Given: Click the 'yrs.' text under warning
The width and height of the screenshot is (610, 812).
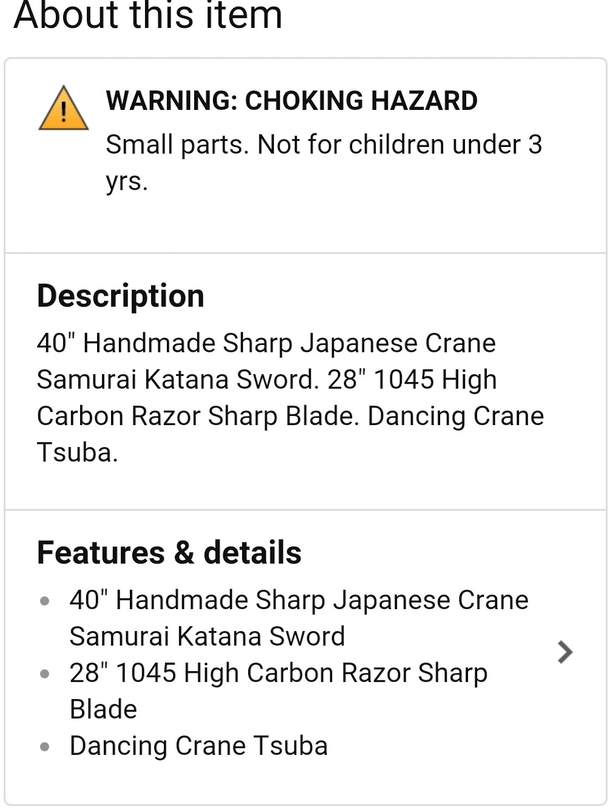Looking at the screenshot, I should tap(127, 182).
